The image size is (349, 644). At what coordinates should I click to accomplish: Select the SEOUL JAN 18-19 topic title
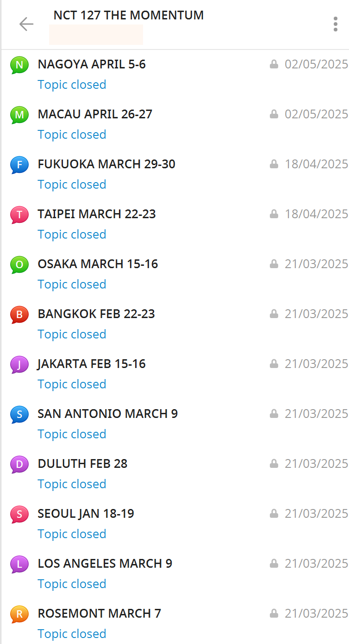pos(86,514)
